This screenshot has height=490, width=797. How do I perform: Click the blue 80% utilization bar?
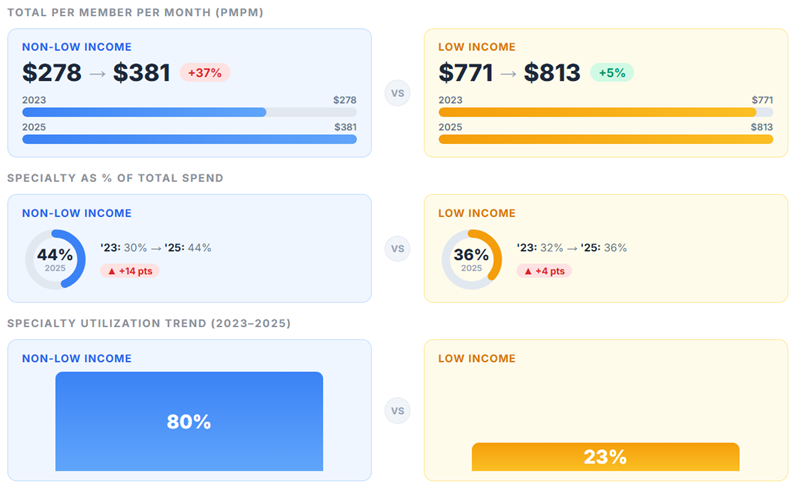[x=189, y=421]
